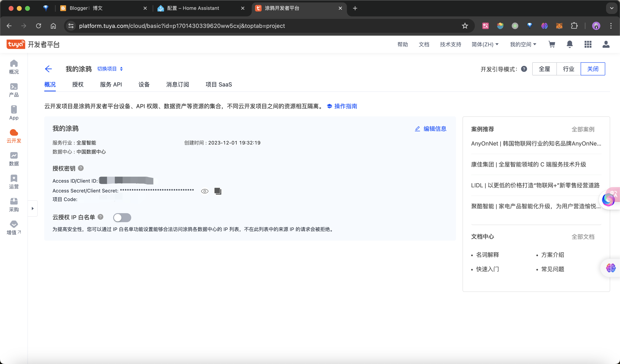Copy the Access Secret with the copy icon

[x=218, y=191]
